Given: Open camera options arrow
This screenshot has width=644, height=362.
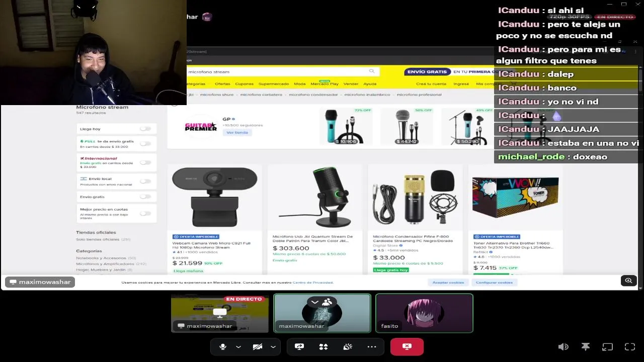Looking at the screenshot, I should (273, 346).
